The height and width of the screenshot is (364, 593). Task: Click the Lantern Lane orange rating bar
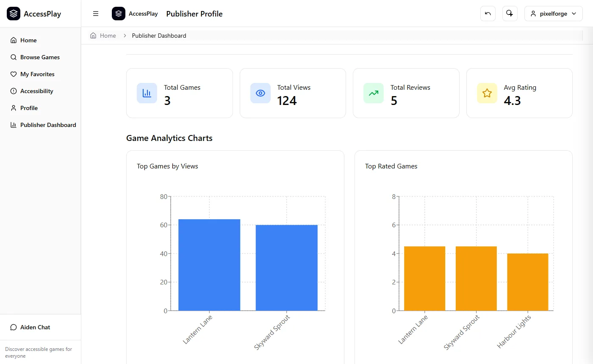[425, 279]
